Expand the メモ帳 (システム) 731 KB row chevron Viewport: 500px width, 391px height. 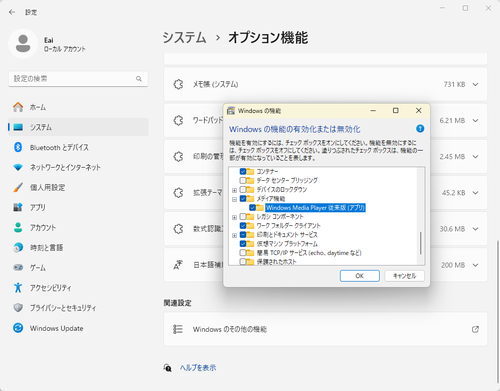[475, 84]
